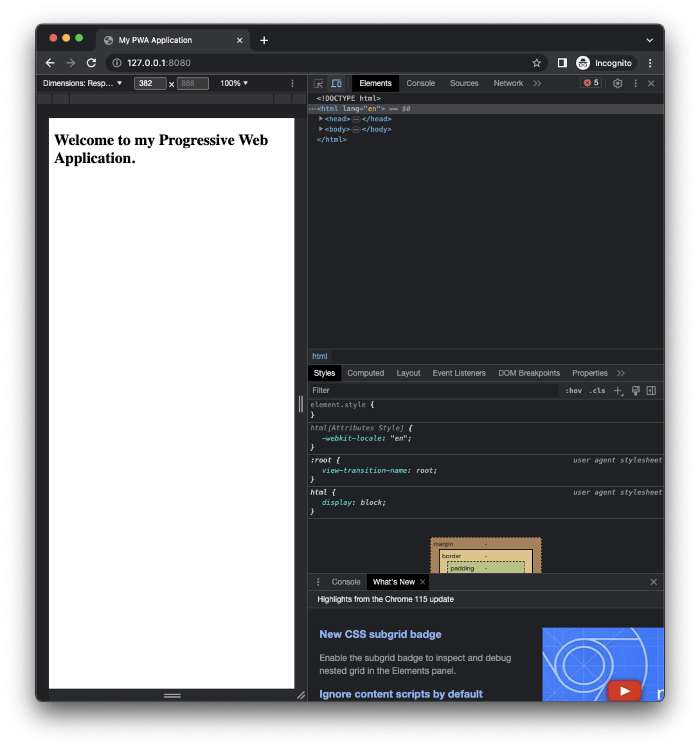
Task: Toggle element classes with .cls button
Action: [x=596, y=391]
